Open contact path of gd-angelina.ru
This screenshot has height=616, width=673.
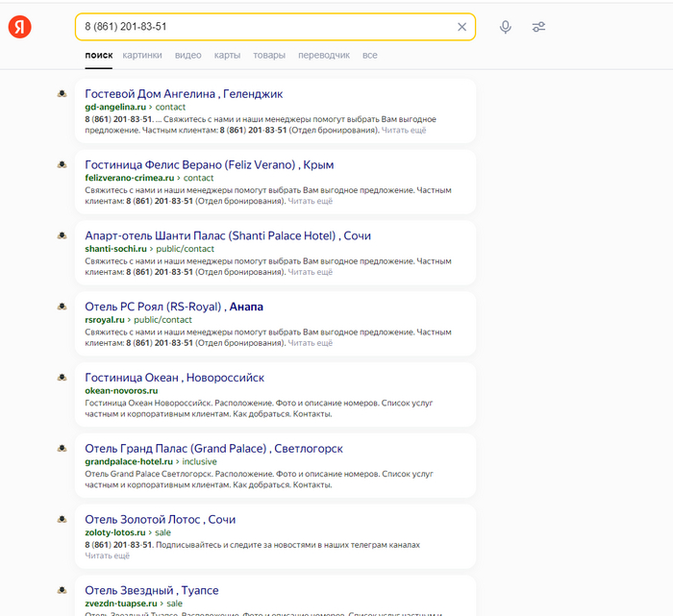tap(170, 107)
